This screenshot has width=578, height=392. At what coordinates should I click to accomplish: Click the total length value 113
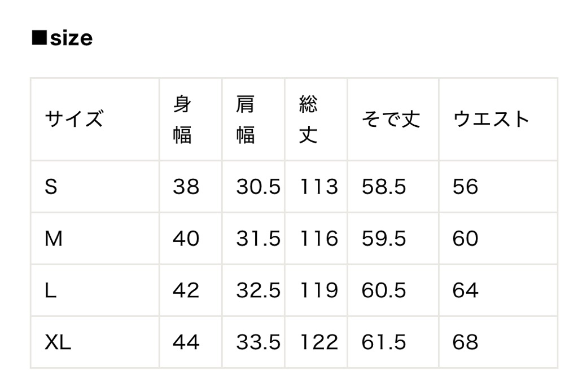coord(319,187)
